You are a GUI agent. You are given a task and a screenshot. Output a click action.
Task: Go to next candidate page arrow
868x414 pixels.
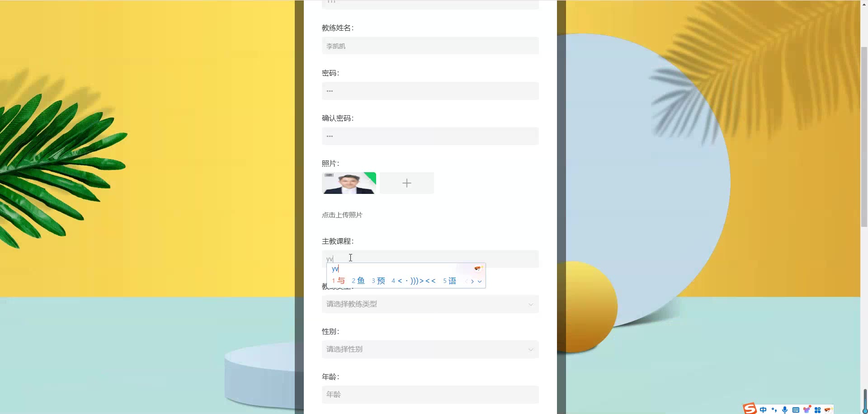coord(472,281)
